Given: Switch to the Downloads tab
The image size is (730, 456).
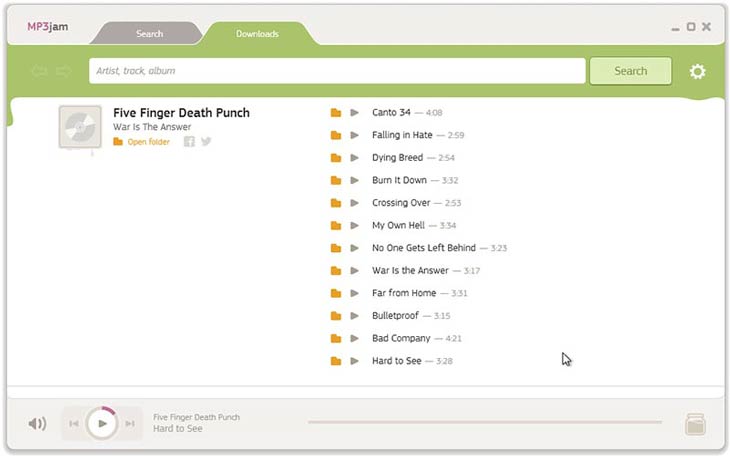Looking at the screenshot, I should click(257, 34).
